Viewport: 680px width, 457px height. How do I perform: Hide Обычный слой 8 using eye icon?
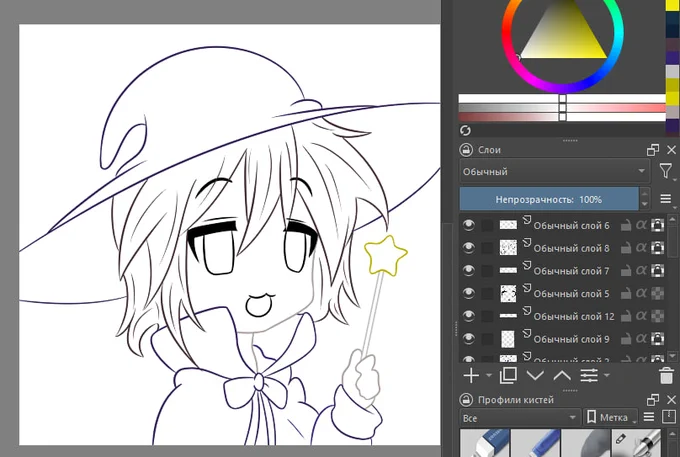click(468, 248)
